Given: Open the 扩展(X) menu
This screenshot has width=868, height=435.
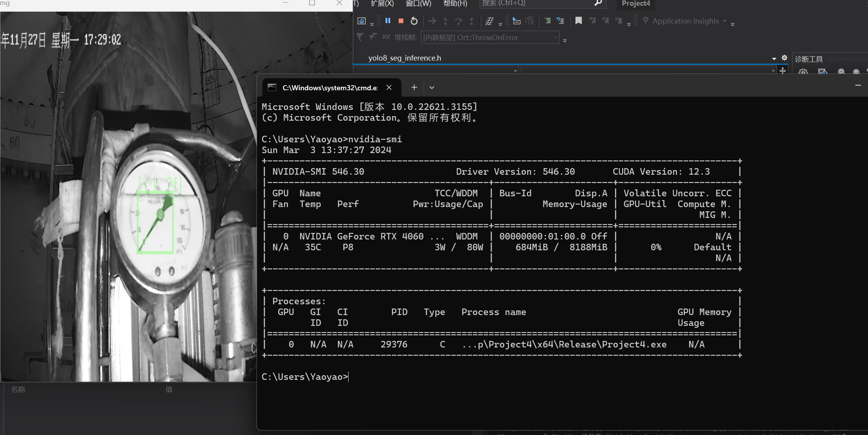Looking at the screenshot, I should 382,3.
